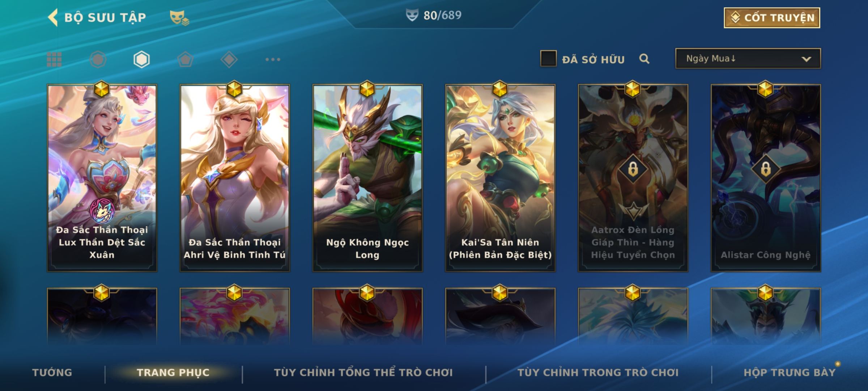Filter by the hexagon rarity icon
Image resolution: width=868 pixels, height=391 pixels.
[x=141, y=59]
